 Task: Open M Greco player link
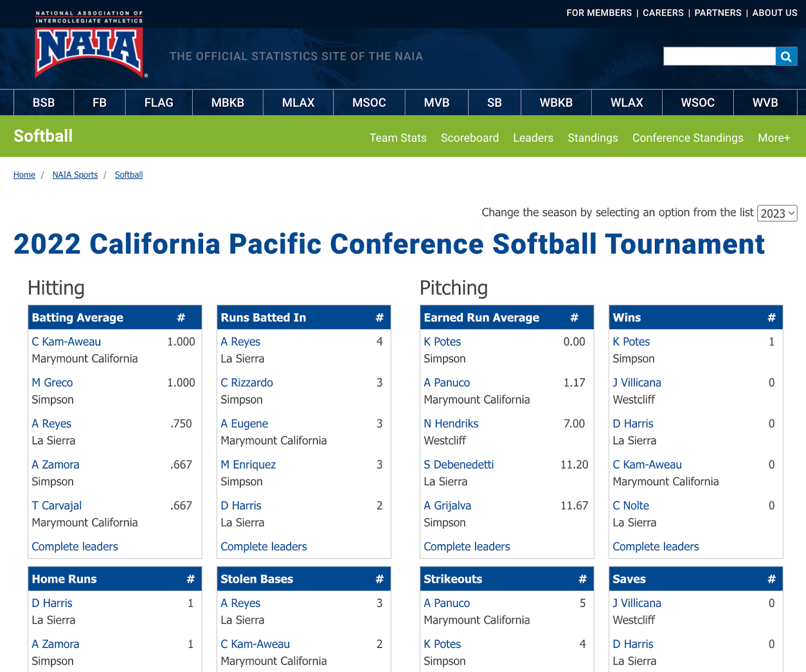click(52, 383)
